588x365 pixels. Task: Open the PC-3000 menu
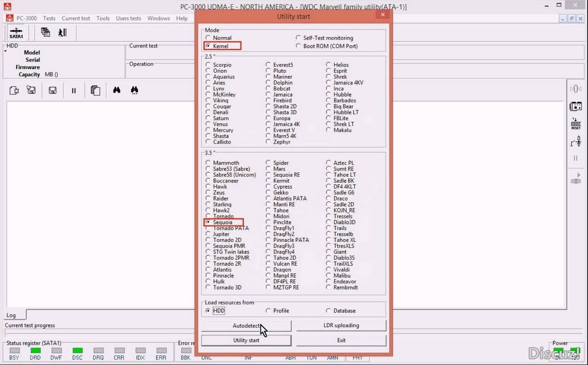[x=27, y=18]
